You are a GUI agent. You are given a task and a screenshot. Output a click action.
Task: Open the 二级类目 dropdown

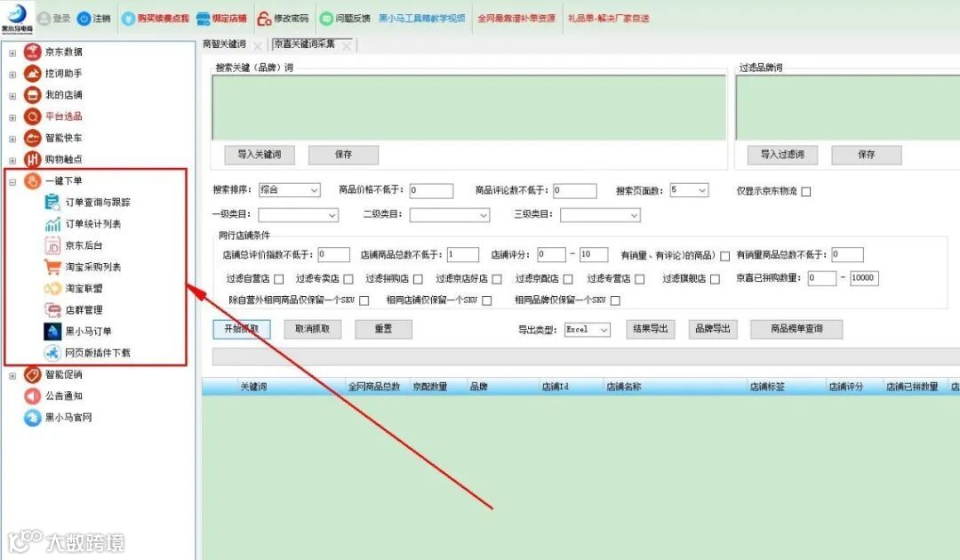pos(450,215)
